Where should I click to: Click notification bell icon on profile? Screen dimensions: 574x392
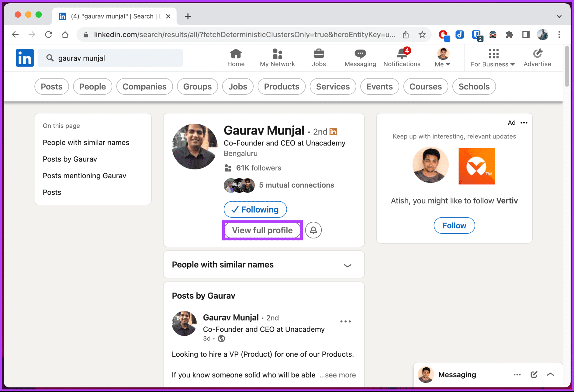click(314, 230)
